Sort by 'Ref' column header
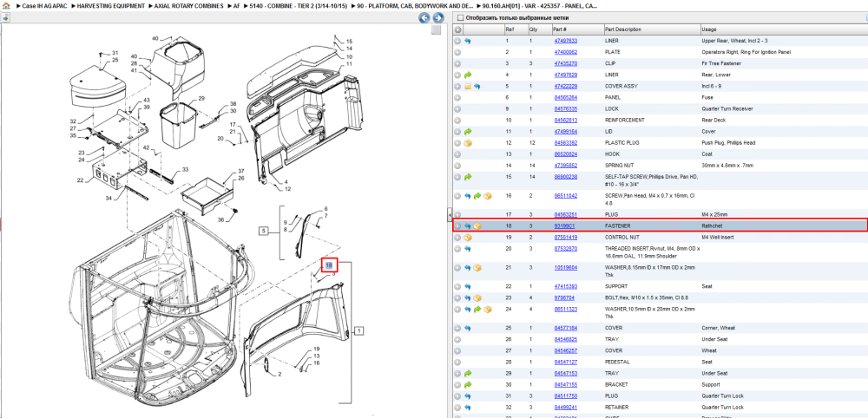Viewport: 868px width, 418px height. [x=509, y=29]
